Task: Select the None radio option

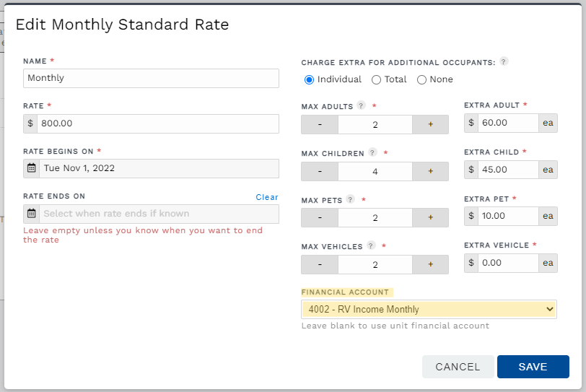Action: [421, 79]
